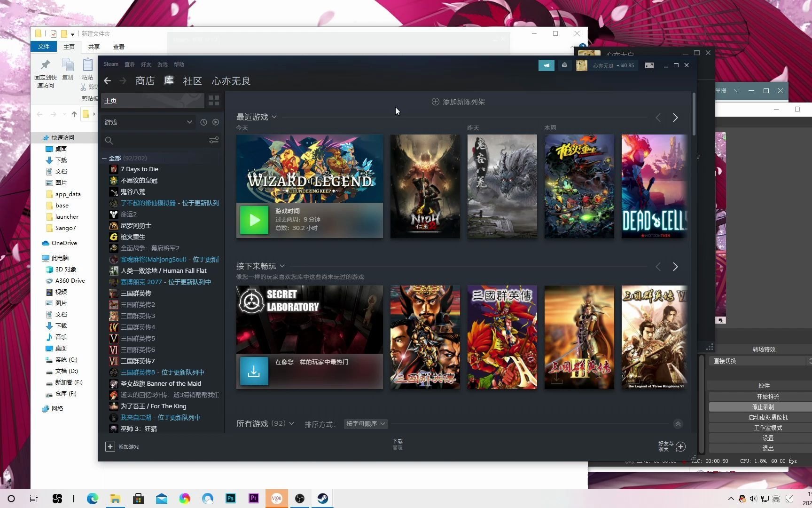Install Secret Laboratory download button

click(x=254, y=371)
